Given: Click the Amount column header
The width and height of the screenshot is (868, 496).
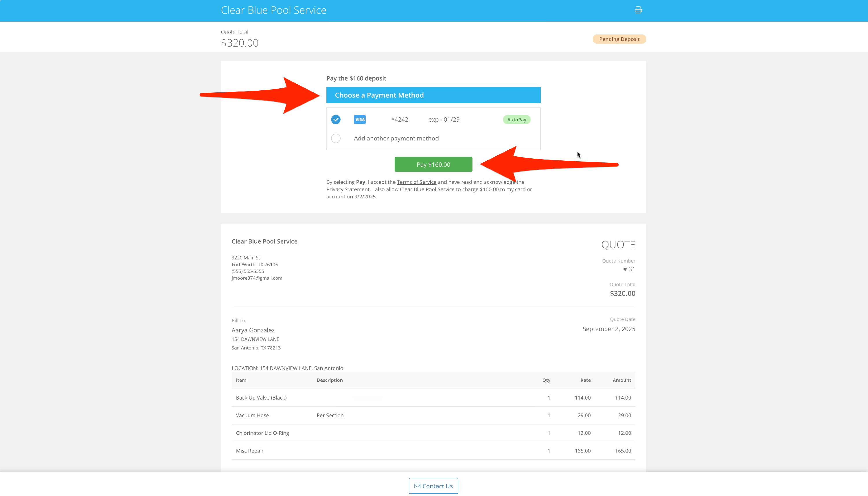Looking at the screenshot, I should tap(621, 380).
